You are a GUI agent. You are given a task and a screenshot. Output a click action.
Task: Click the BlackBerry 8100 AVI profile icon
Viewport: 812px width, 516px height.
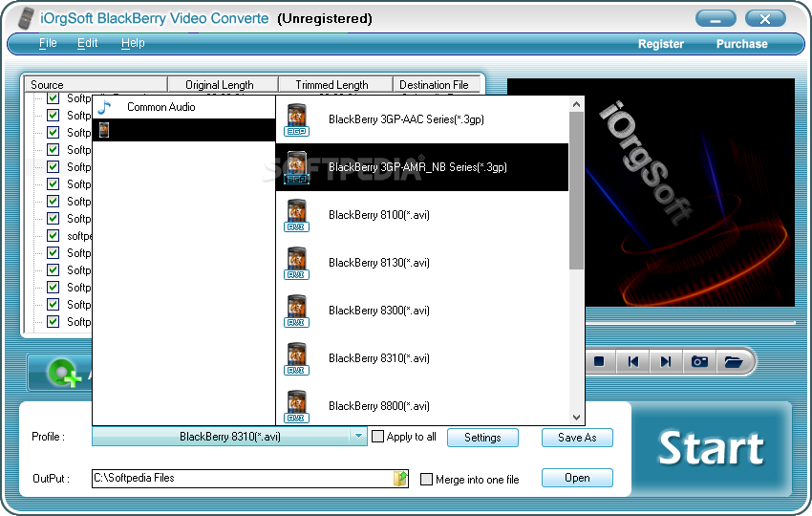297,215
